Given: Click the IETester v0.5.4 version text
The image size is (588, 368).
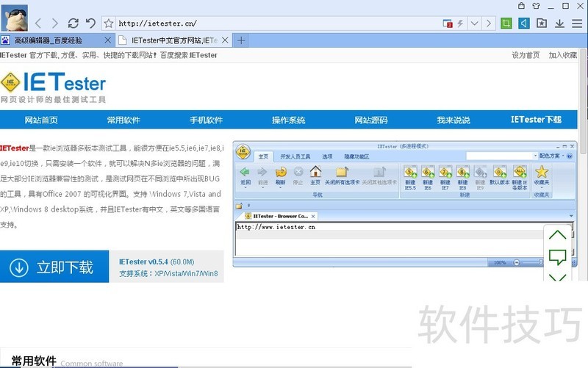Looking at the screenshot, I should coord(143,261).
